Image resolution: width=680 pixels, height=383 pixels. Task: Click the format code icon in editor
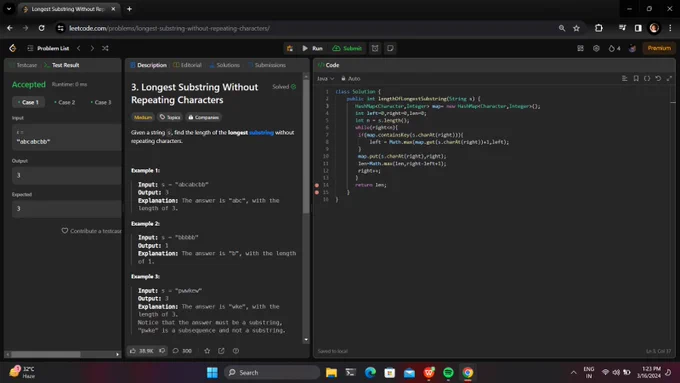coord(624,79)
